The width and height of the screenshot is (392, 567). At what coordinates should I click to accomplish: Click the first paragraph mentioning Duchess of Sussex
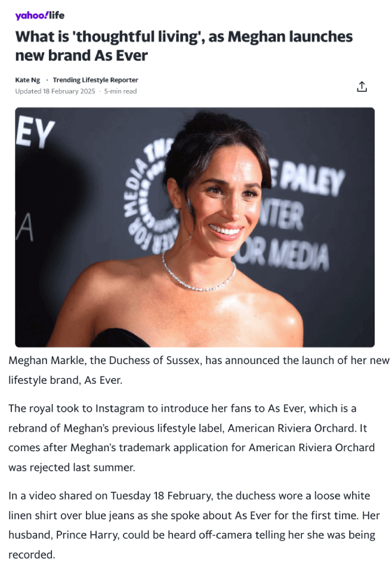click(199, 370)
